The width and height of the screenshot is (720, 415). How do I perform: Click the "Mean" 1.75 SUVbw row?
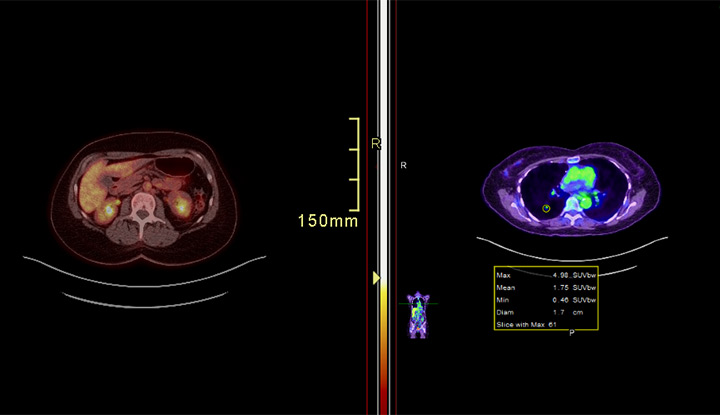click(x=546, y=288)
